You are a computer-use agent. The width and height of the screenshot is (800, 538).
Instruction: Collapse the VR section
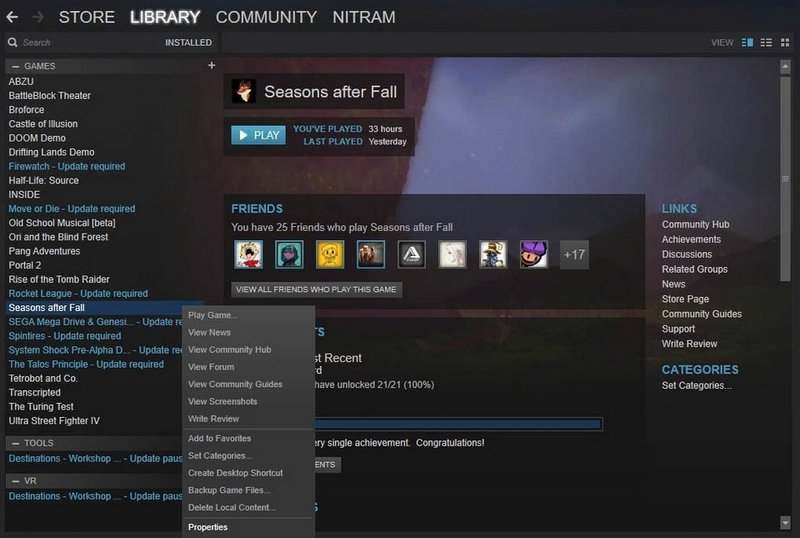point(16,481)
